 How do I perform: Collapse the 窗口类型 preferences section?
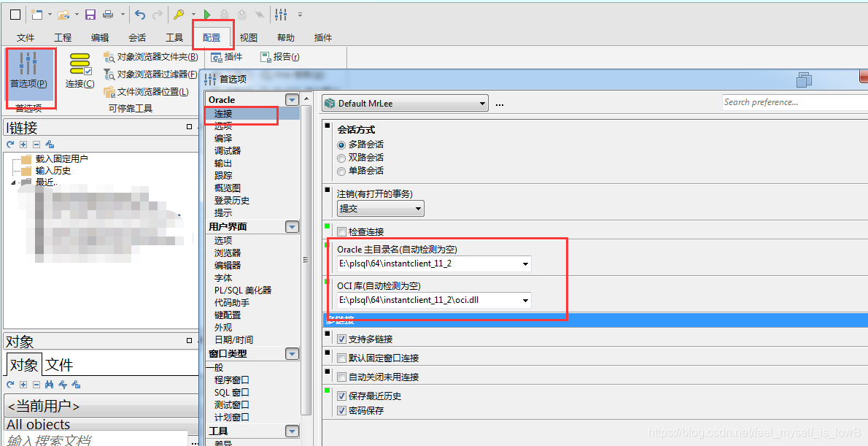click(292, 354)
